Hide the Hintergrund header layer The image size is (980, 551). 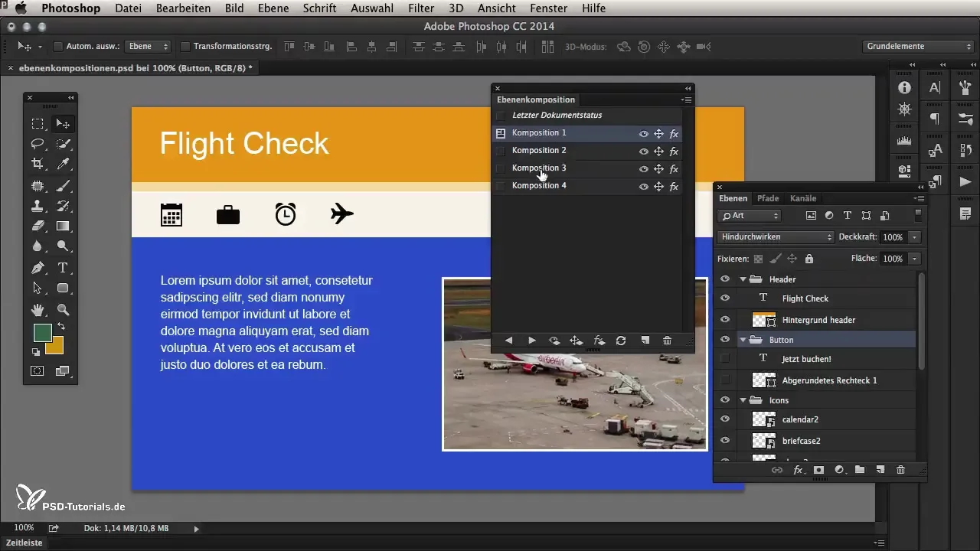tap(725, 319)
